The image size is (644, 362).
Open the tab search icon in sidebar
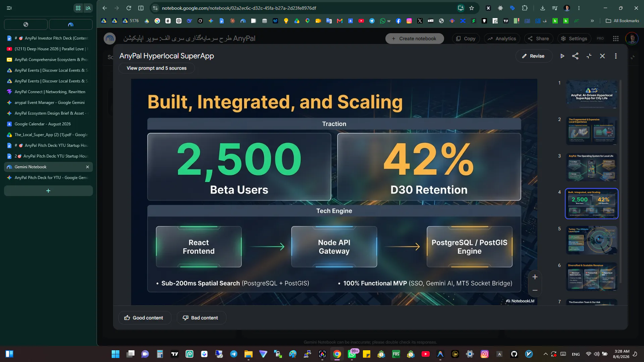tap(88, 8)
